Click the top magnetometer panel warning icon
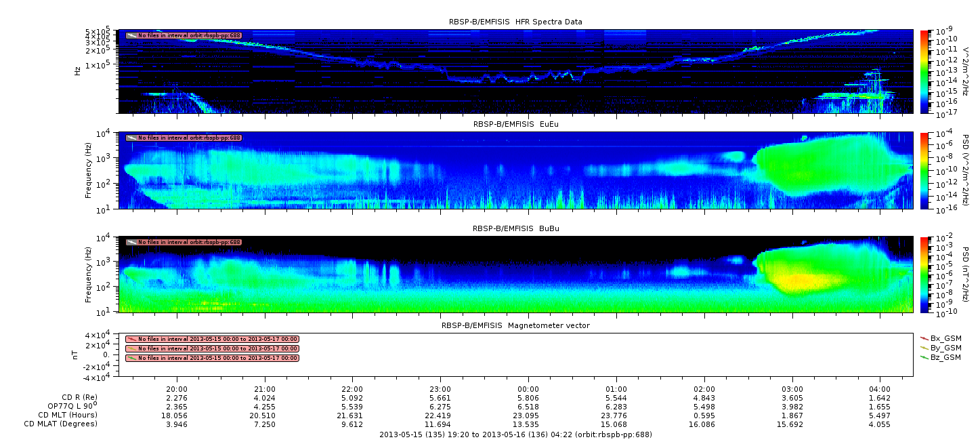 131,339
